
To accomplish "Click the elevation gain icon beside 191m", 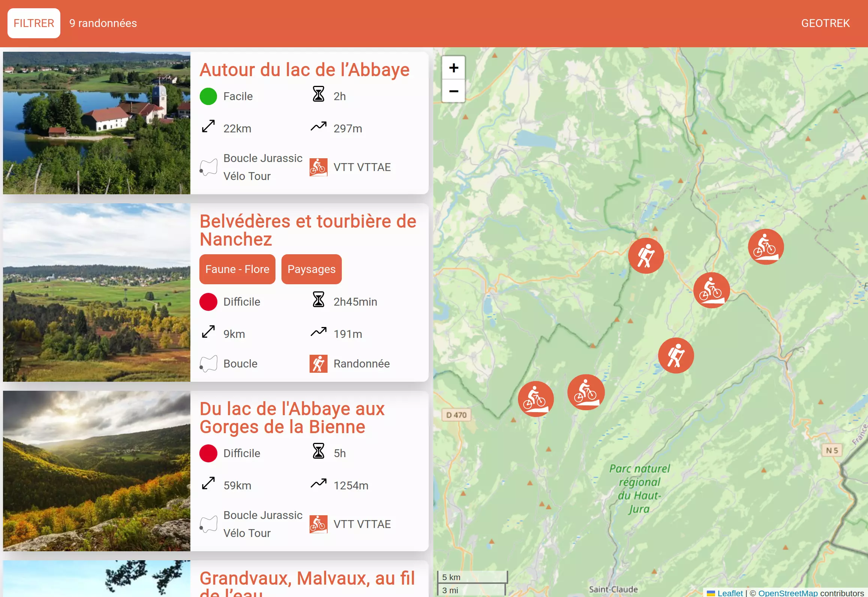I will tap(319, 332).
